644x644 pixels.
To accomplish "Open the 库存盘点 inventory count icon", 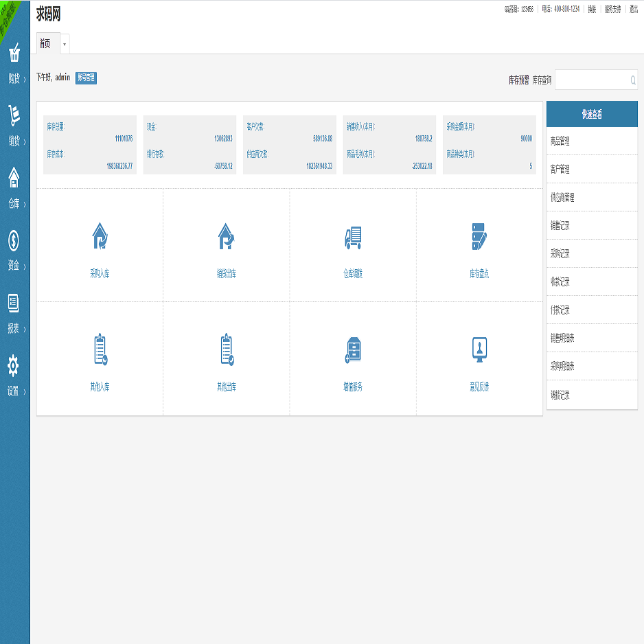I will [x=479, y=237].
